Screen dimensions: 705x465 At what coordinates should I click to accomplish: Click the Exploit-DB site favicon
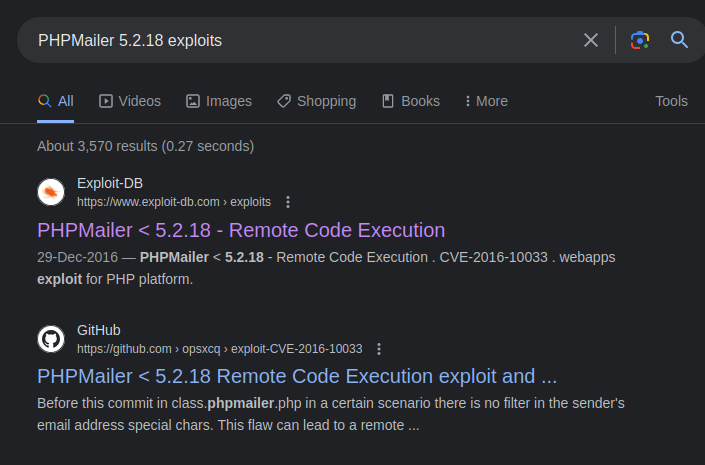51,192
